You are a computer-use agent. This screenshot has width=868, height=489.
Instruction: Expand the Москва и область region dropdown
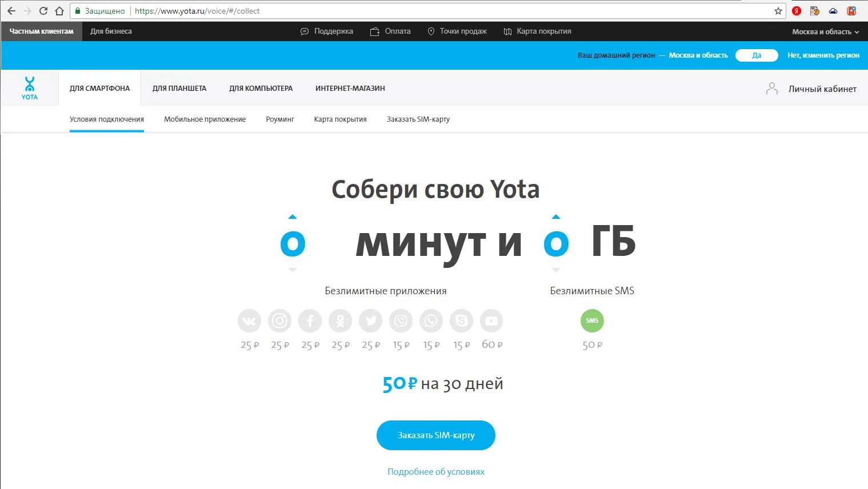point(826,32)
